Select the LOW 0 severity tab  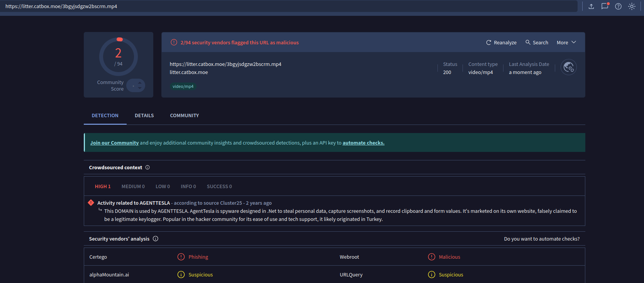[x=163, y=187]
